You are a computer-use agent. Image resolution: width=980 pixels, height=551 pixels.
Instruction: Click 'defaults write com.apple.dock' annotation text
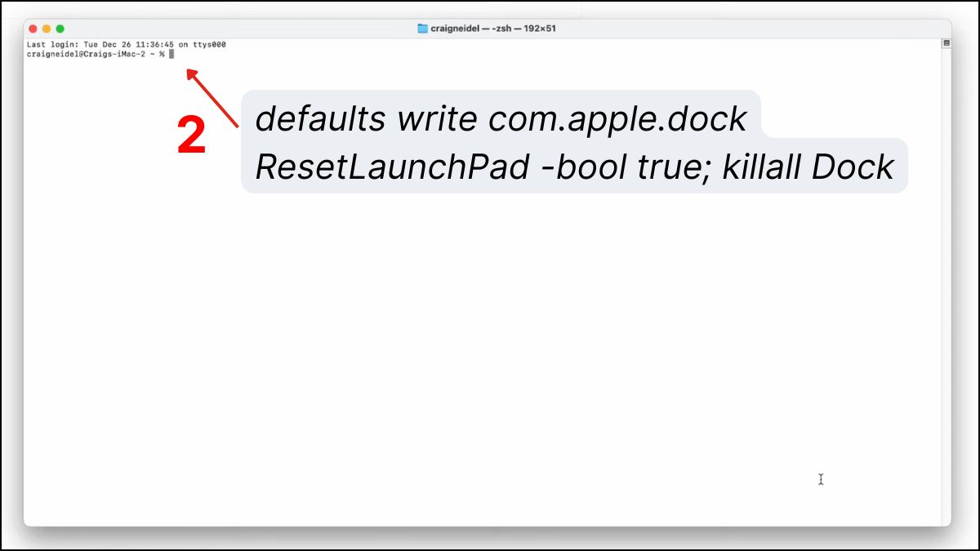click(501, 118)
